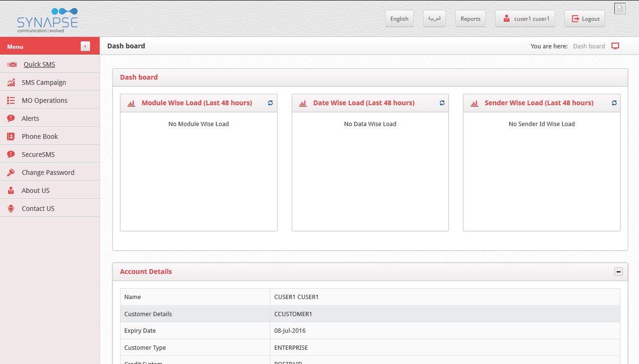Click the Dash board breadcrumb link
This screenshot has height=364, width=639.
(589, 46)
